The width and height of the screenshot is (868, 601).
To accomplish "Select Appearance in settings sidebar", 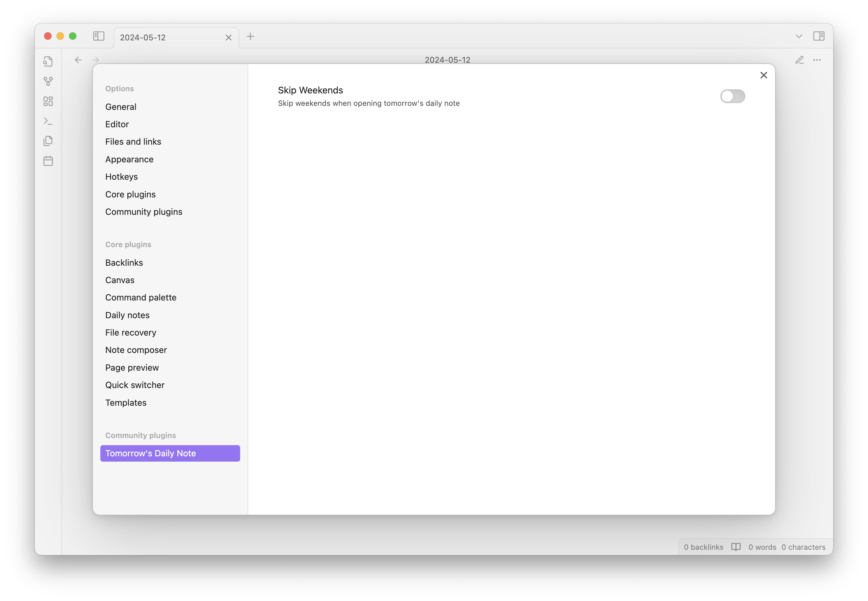I will (129, 159).
